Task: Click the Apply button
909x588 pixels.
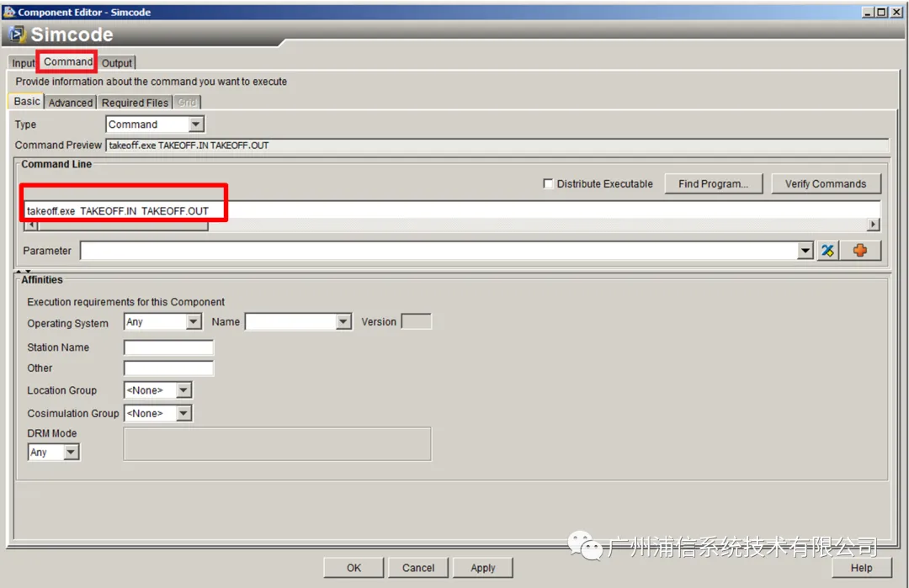Action: pos(483,568)
